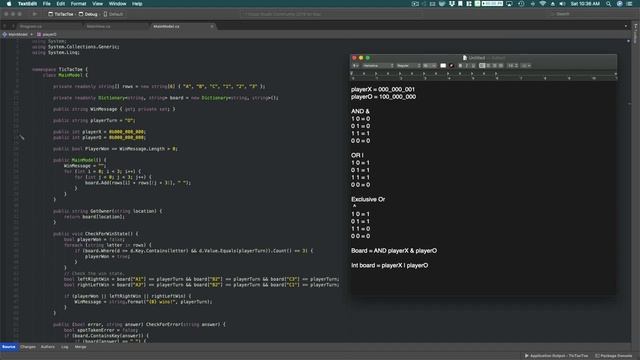Open the Default device selector
This screenshot has height=360, width=640.
[x=113, y=14]
